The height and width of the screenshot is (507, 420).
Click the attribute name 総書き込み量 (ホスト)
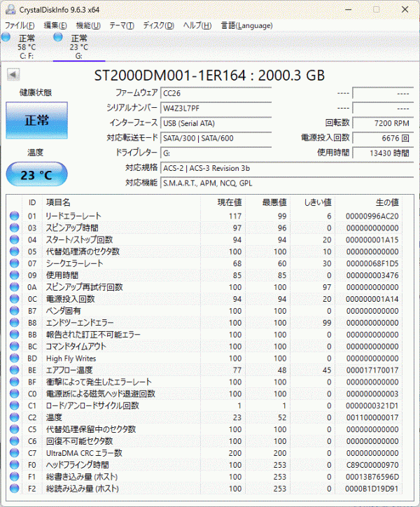click(82, 477)
